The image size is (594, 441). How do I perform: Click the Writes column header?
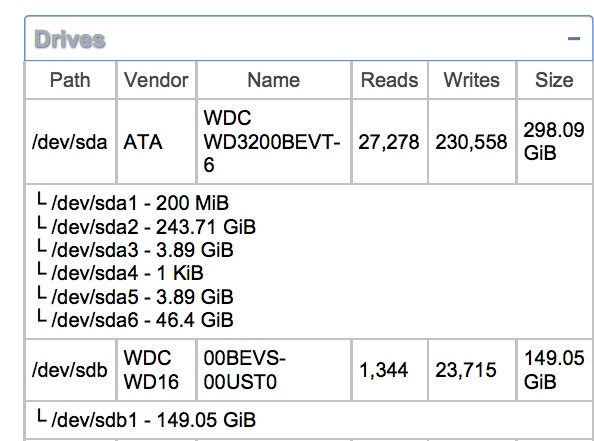[472, 80]
